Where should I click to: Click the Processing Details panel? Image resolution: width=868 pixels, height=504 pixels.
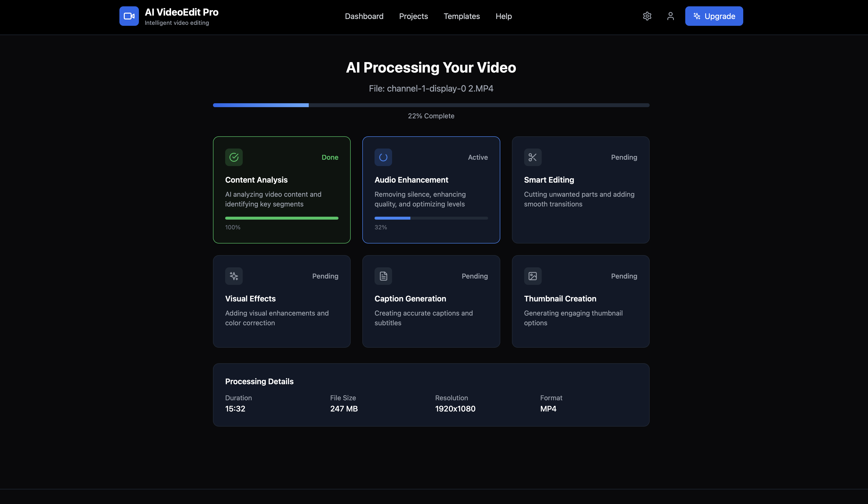pos(431,394)
